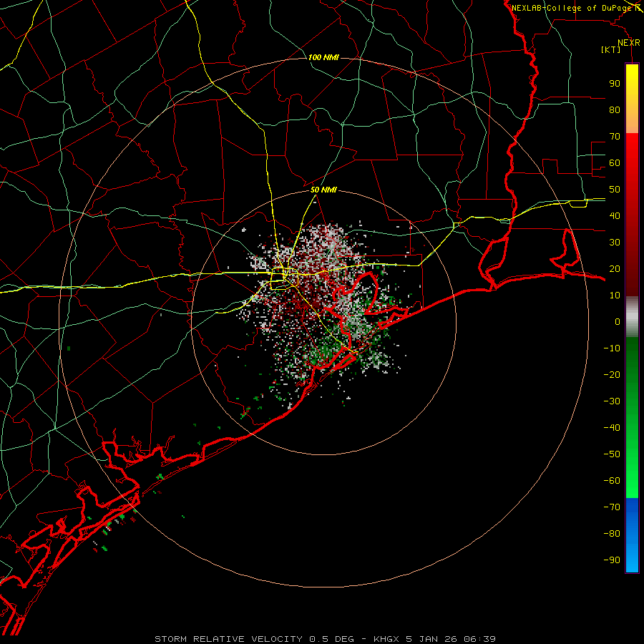Screen dimensions: 644x644
Task: Click the "10" value on velocity scale
Action: [x=615, y=296]
